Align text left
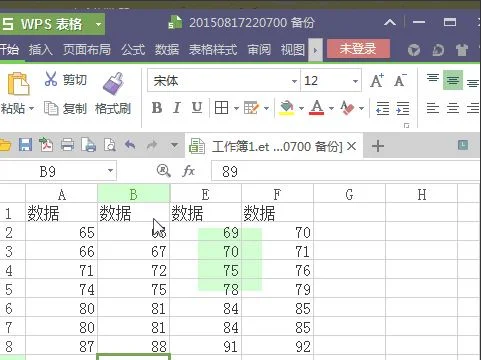Screen dimensions: 481x360 [433, 108]
